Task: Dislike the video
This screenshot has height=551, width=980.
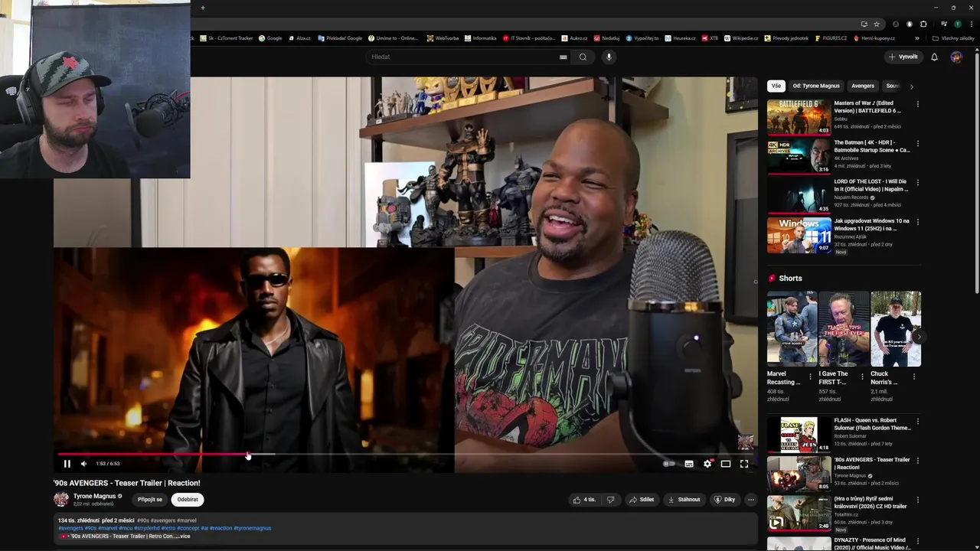Action: pyautogui.click(x=610, y=500)
